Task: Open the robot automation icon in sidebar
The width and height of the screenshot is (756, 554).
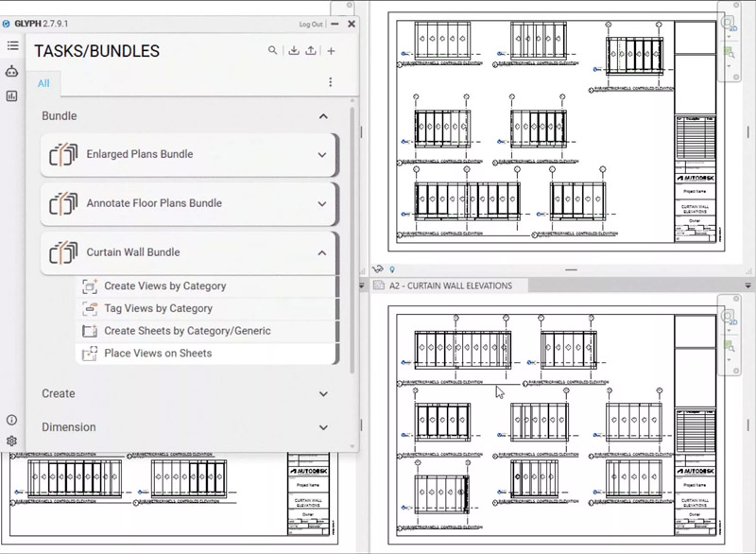Action: click(x=12, y=71)
